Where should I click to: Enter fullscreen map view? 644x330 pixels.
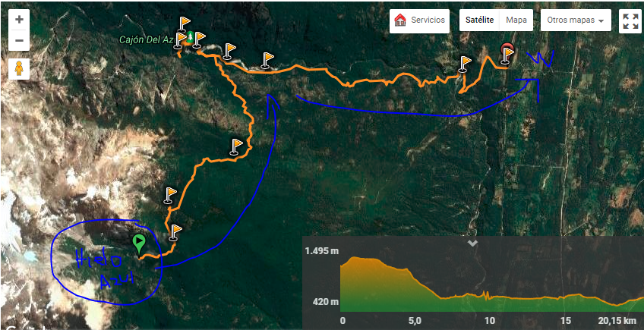pos(630,20)
